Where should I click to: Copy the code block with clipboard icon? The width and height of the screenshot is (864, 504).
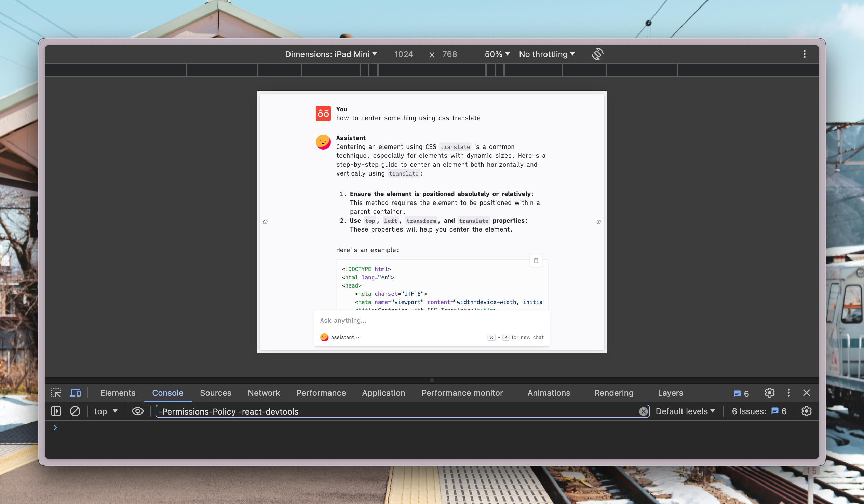coord(536,261)
